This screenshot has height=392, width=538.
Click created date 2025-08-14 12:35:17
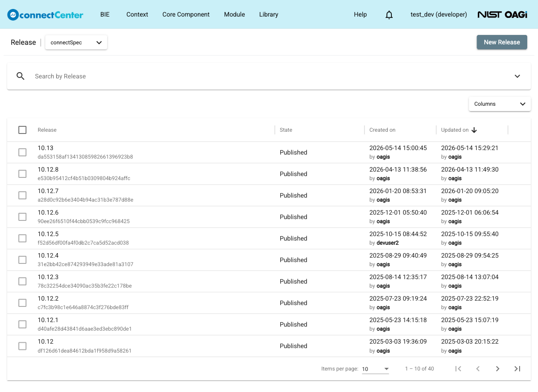click(398, 277)
